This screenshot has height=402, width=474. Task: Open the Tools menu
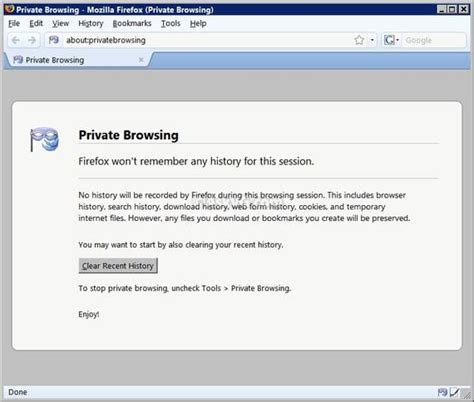coord(171,23)
